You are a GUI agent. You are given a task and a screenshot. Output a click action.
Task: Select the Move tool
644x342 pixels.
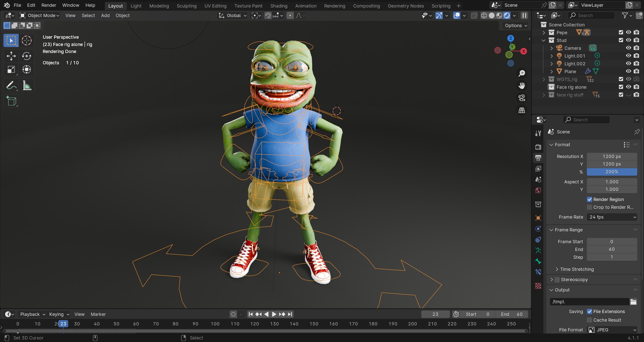(11, 56)
